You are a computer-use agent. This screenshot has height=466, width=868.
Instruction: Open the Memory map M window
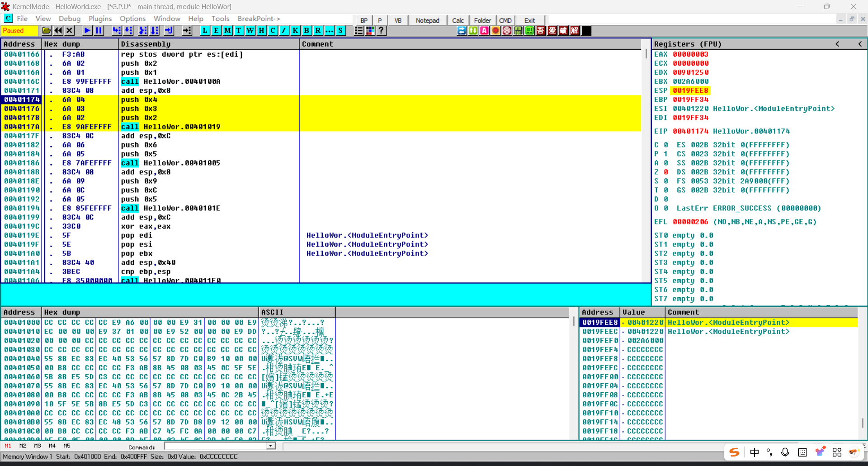coord(227,31)
